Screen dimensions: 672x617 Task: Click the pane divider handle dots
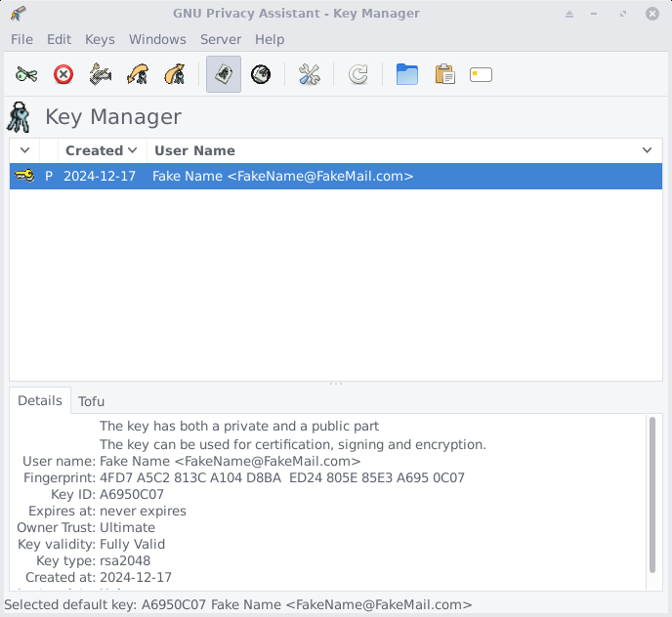click(x=336, y=384)
